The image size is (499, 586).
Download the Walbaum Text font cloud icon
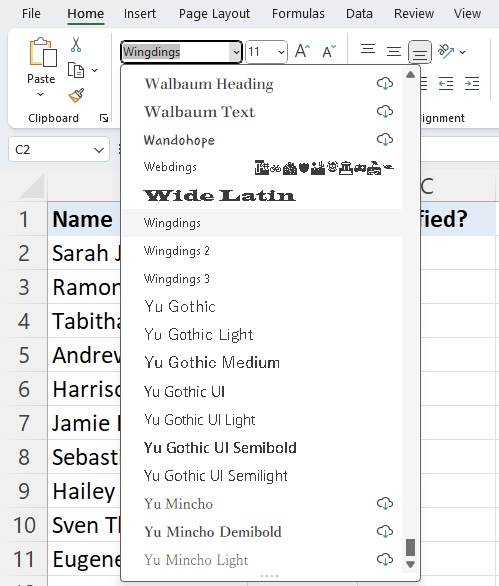pyautogui.click(x=385, y=111)
